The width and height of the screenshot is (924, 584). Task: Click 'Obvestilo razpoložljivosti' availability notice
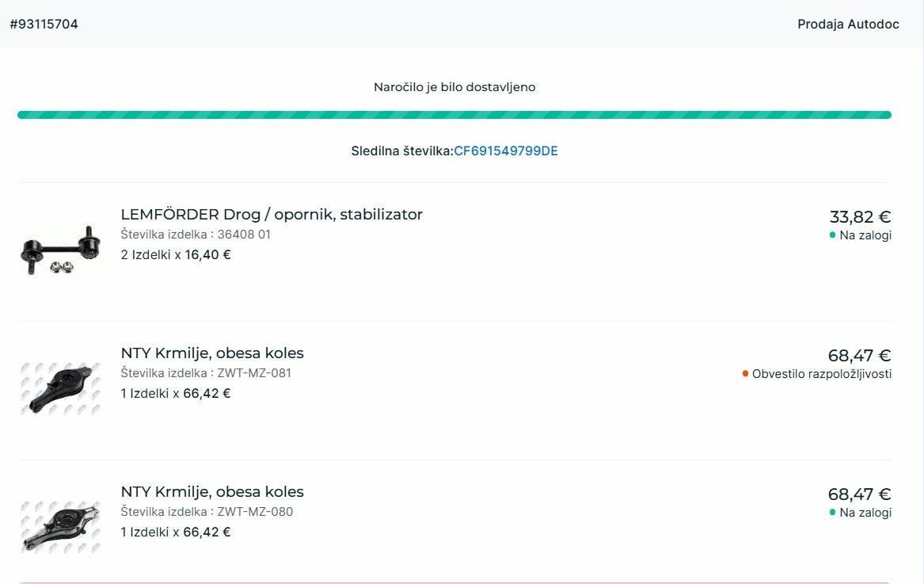click(821, 374)
